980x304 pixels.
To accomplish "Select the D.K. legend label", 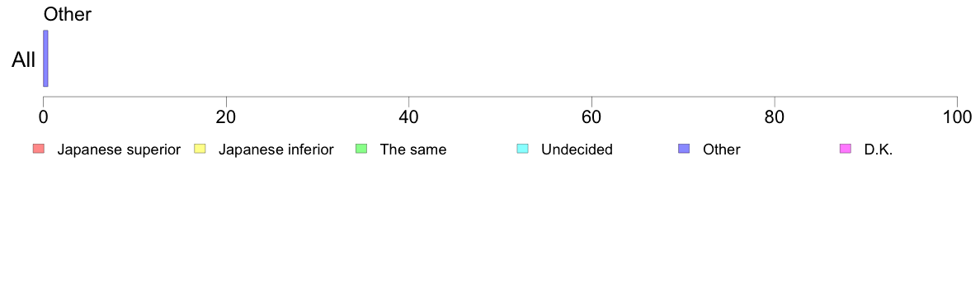I will (x=879, y=150).
